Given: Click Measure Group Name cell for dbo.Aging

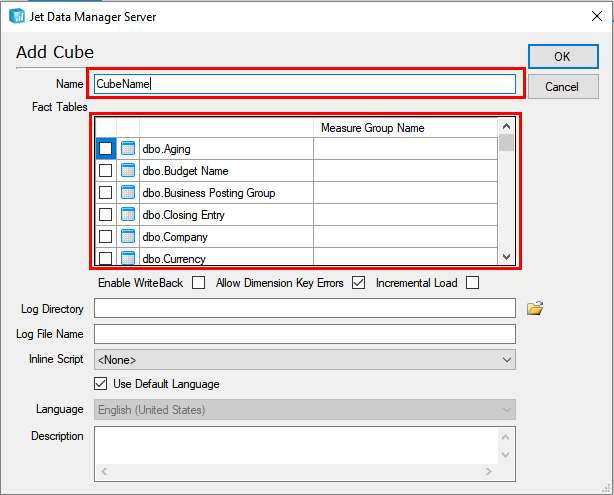Looking at the screenshot, I should [x=405, y=148].
